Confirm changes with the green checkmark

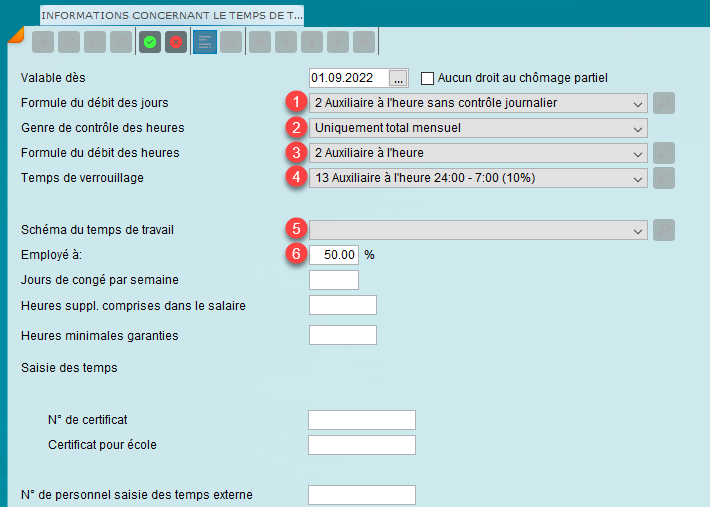tap(150, 42)
